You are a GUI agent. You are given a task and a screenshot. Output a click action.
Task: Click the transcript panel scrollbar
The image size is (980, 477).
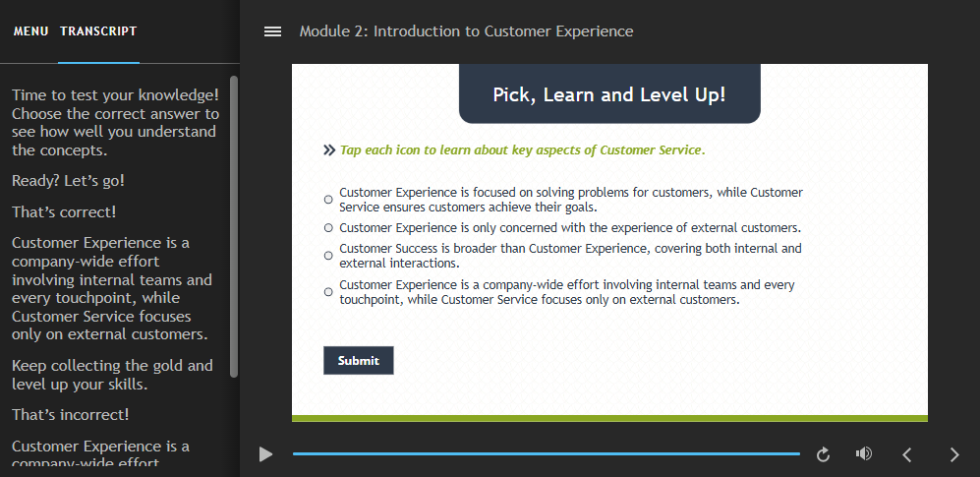point(234,226)
